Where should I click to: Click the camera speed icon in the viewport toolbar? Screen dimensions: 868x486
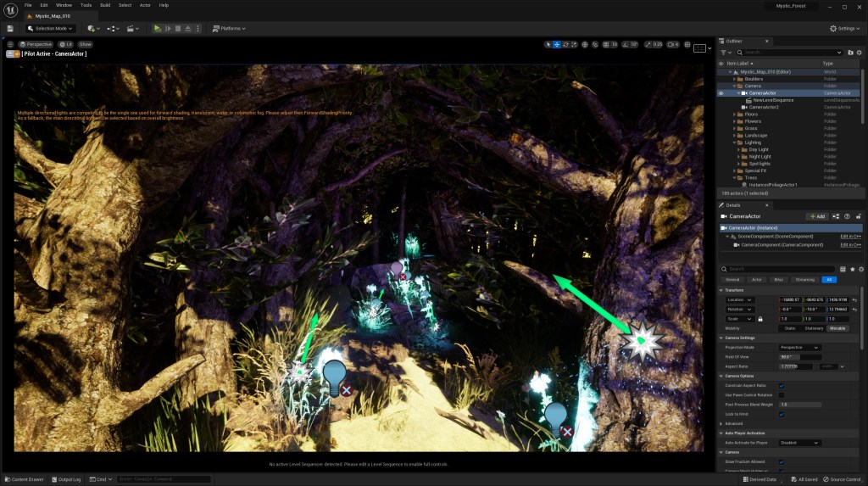pyautogui.click(x=669, y=44)
